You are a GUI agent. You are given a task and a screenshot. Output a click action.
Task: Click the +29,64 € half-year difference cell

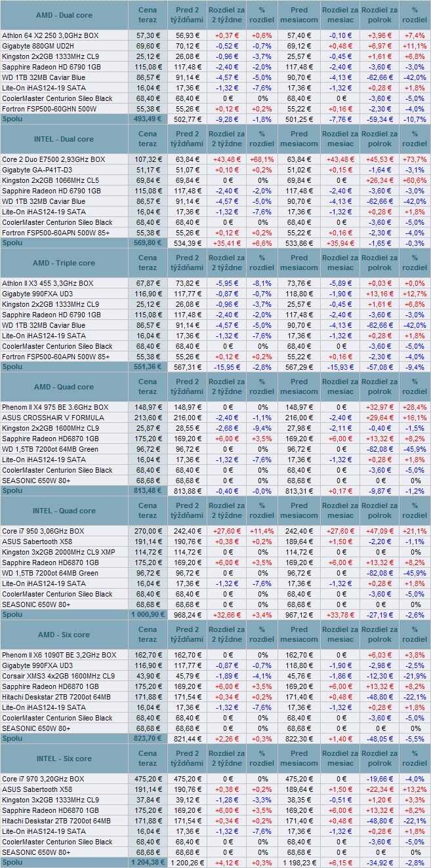pyautogui.click(x=379, y=418)
